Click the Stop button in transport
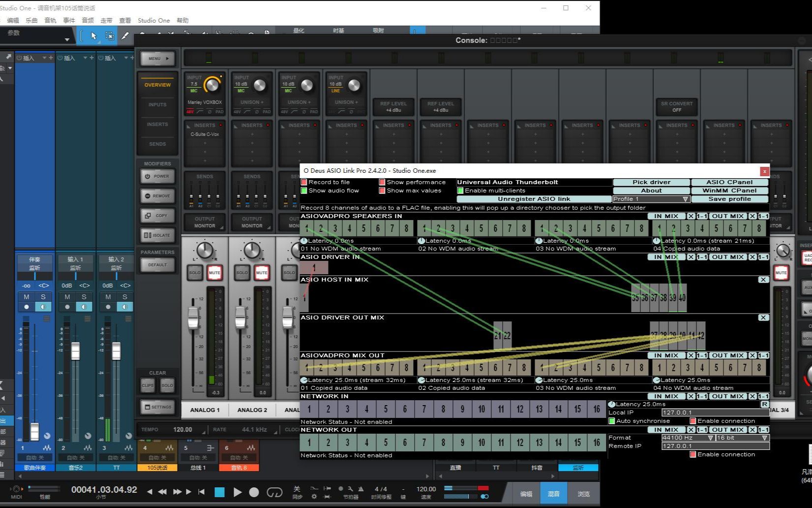The image size is (812, 508). coord(219,492)
